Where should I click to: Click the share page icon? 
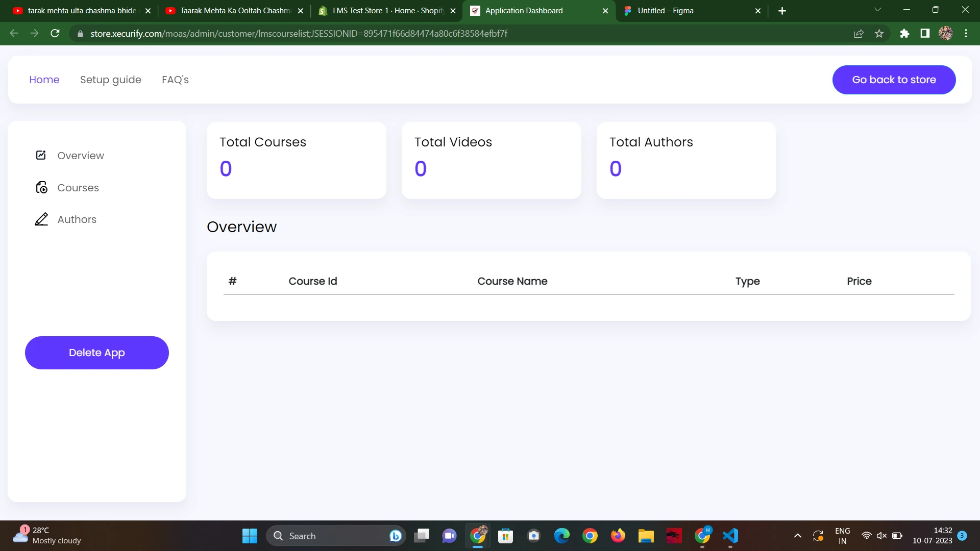coord(859,34)
